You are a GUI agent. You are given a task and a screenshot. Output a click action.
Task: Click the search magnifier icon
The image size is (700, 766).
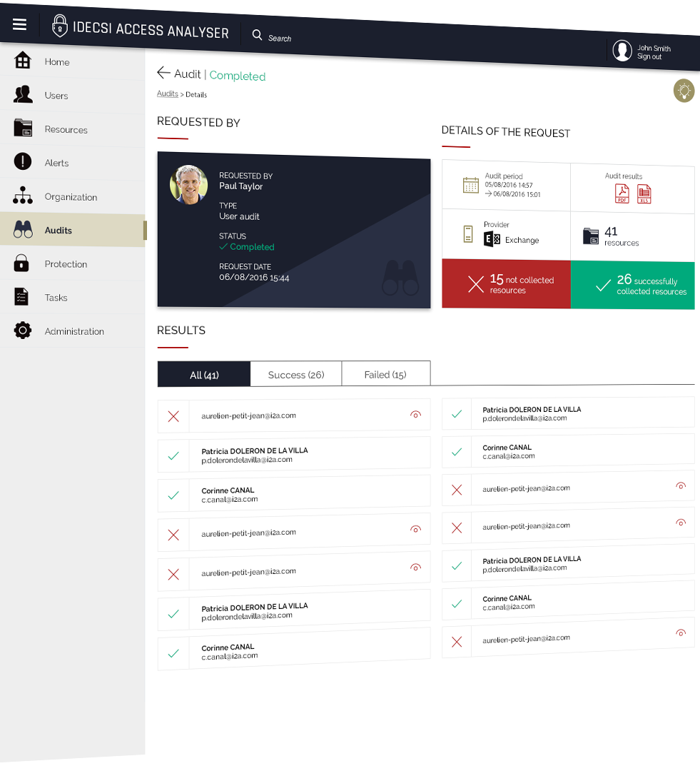[x=258, y=35]
